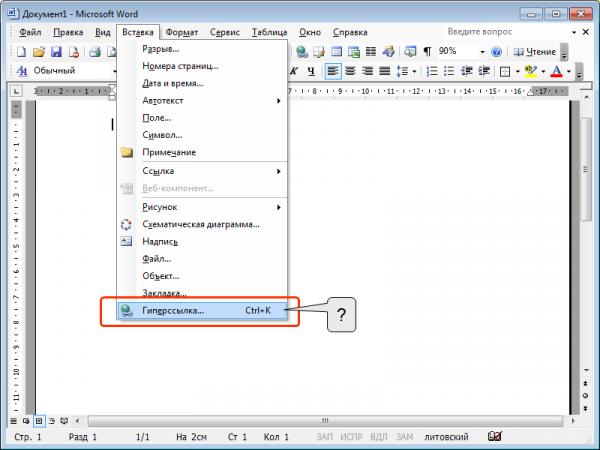The height and width of the screenshot is (450, 600).
Task: Toggle align right
Action: pos(367,71)
